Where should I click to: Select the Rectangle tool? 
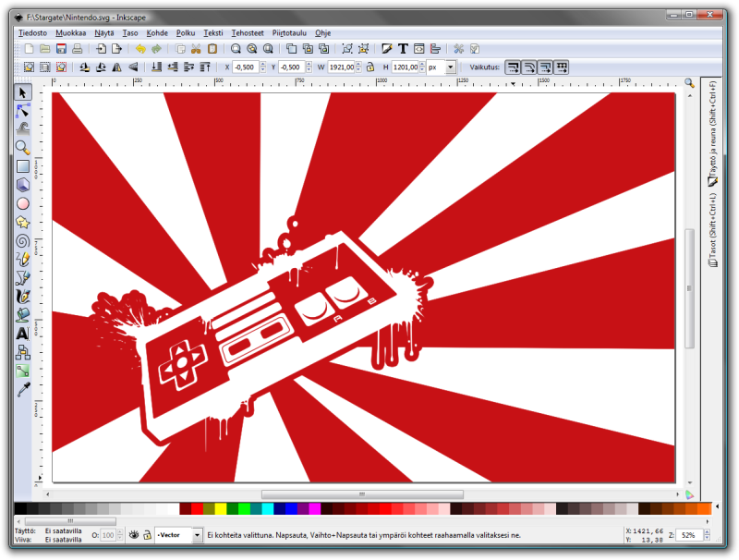(x=23, y=166)
